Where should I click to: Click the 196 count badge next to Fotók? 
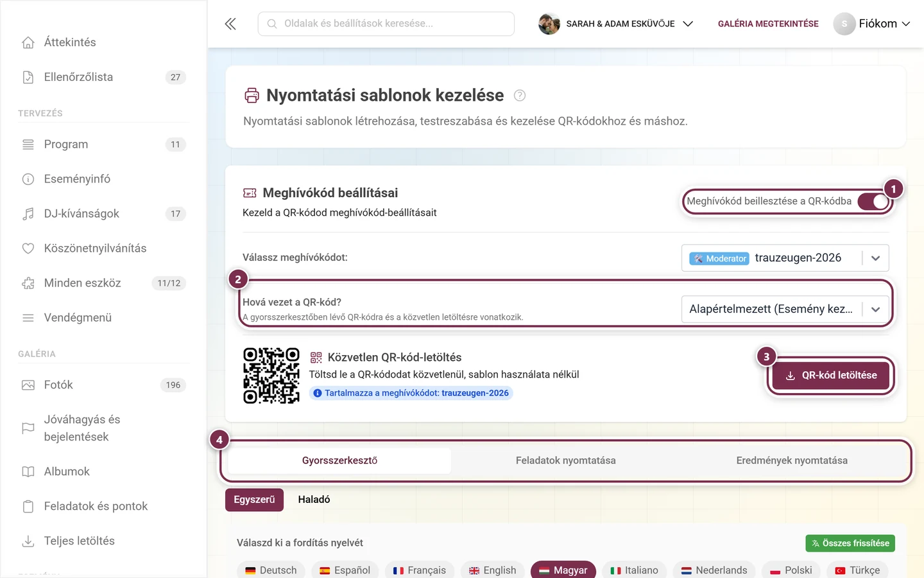click(173, 385)
